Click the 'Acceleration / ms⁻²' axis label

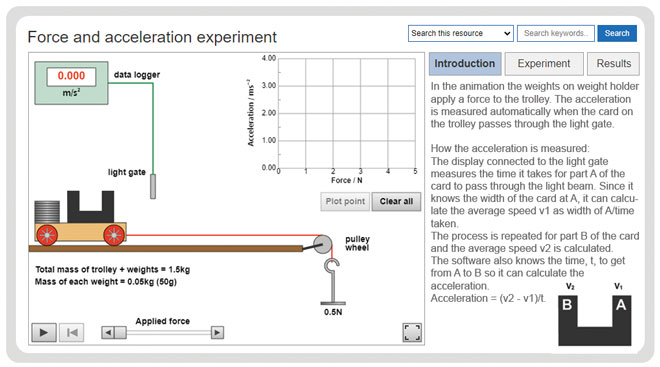251,113
